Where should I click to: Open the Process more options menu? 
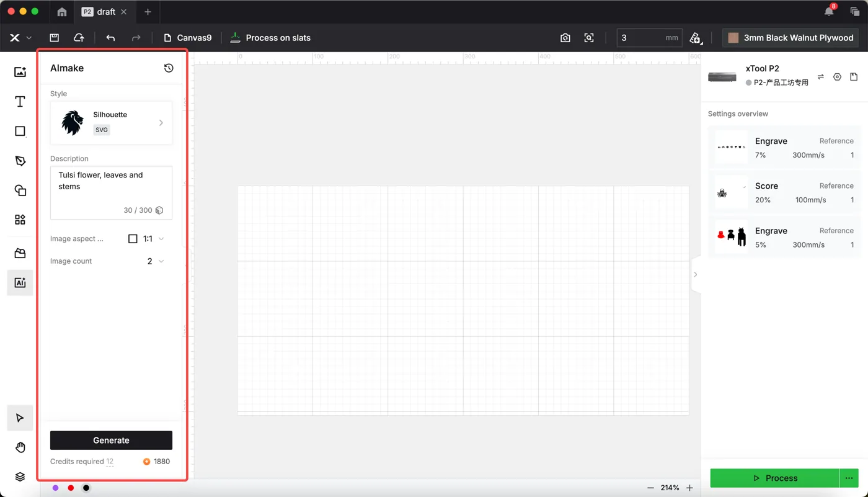tap(849, 478)
